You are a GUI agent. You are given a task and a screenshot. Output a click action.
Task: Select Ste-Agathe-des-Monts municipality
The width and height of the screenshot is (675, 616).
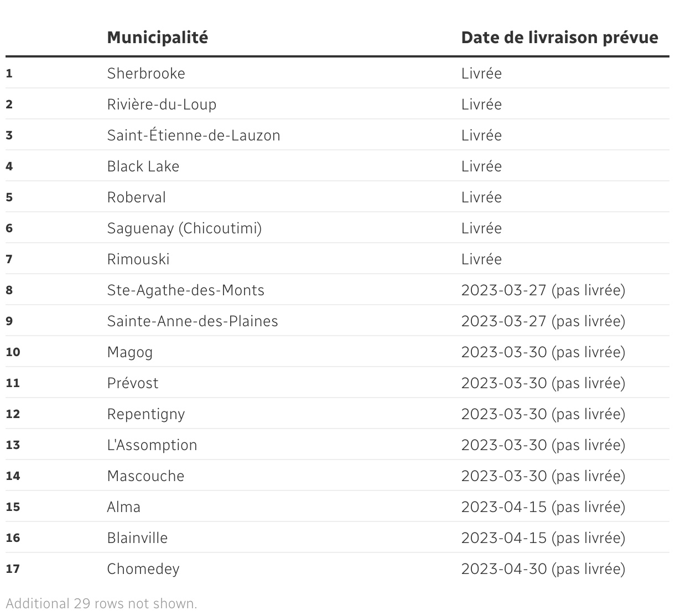pos(186,290)
